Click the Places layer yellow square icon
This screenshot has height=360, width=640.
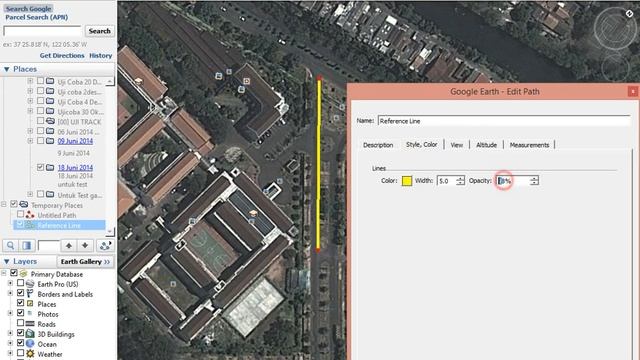pos(30,303)
